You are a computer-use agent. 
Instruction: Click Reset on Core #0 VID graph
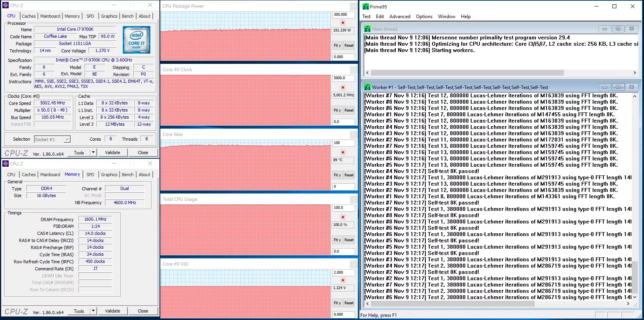tap(349, 303)
